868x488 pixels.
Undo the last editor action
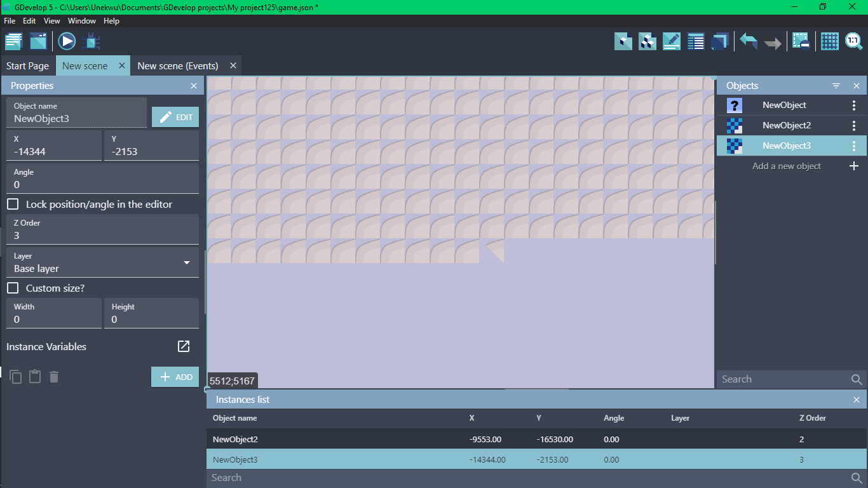[748, 41]
